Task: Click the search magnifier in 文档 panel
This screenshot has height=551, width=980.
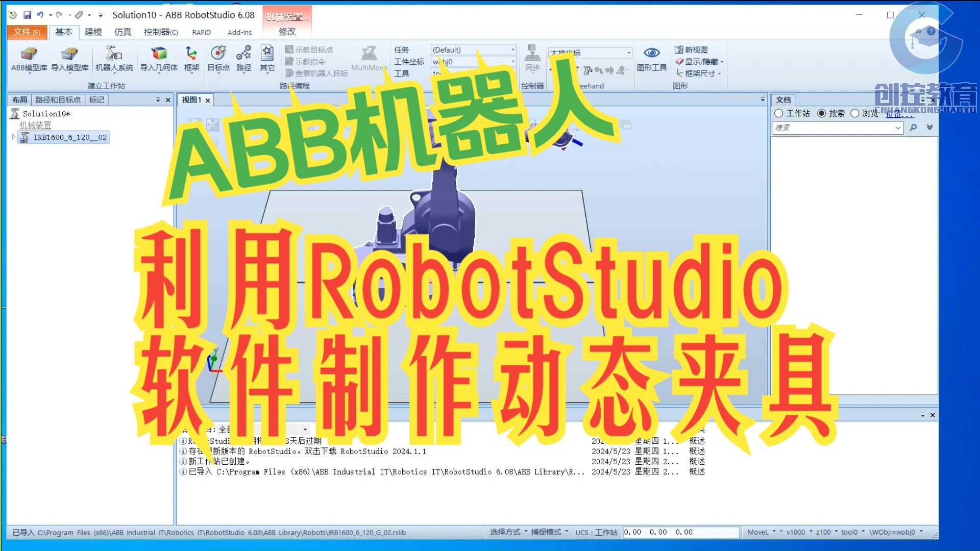Action: (913, 128)
